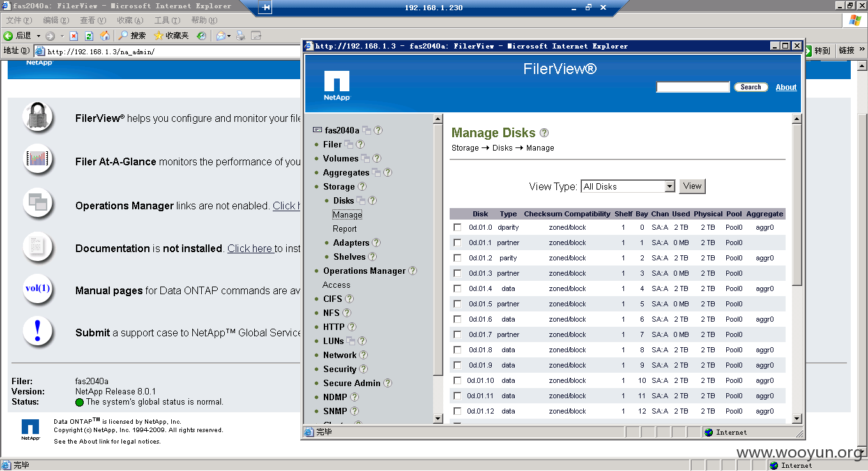Click the navigation pane scroll down arrow
The image size is (868, 471).
point(438,419)
